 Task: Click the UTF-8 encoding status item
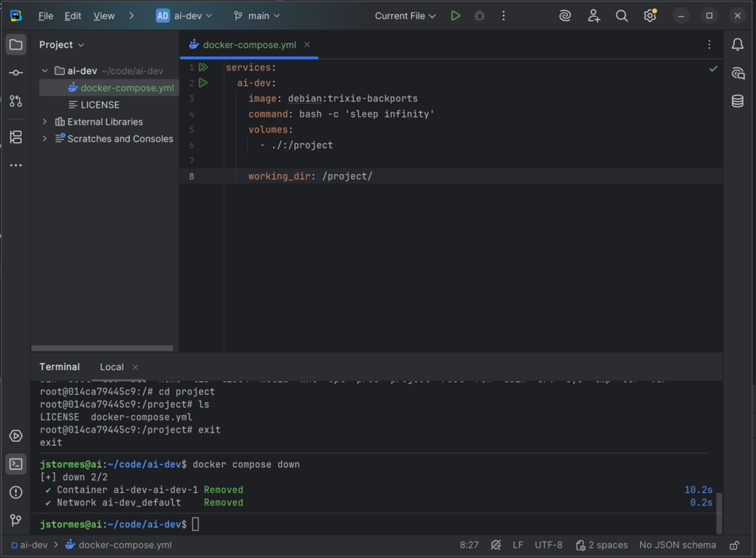[x=549, y=545]
